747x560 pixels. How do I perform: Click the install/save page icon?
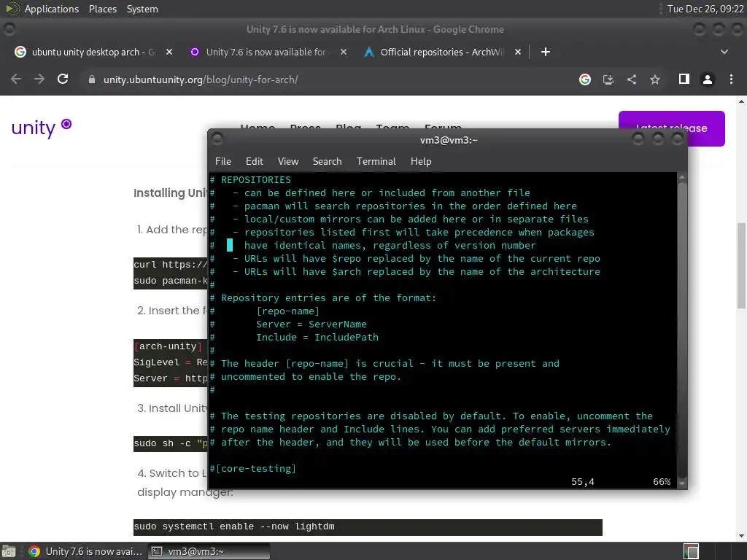click(x=608, y=79)
